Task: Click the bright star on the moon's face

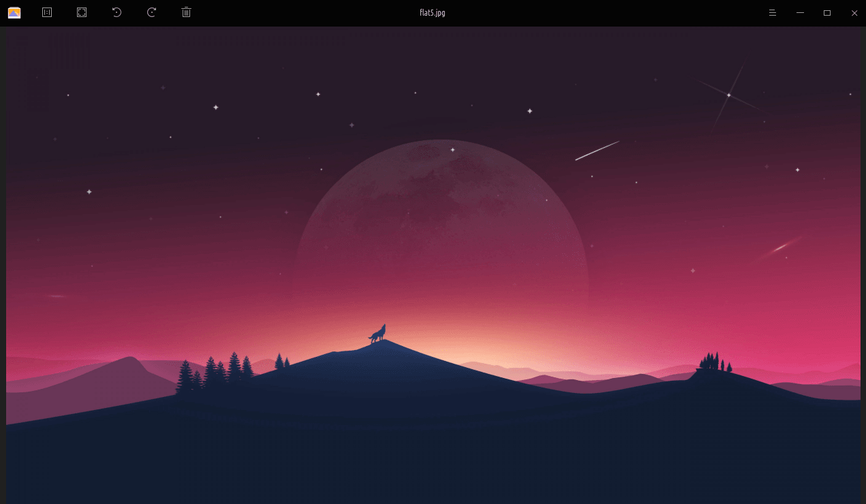Action: (x=452, y=150)
